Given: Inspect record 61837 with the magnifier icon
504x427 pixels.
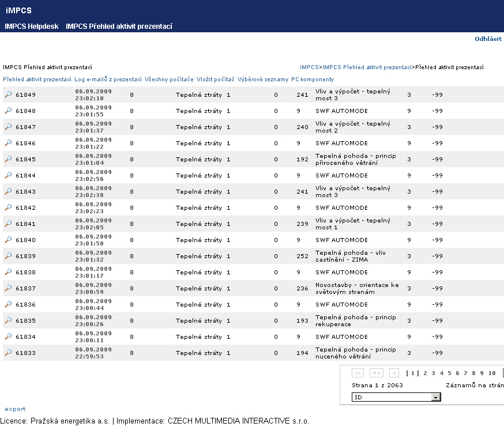Looking at the screenshot, I should [x=8, y=288].
